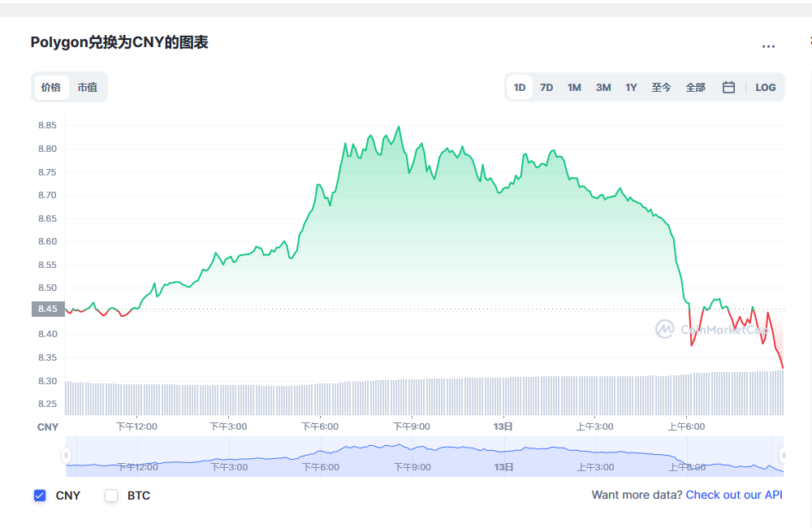Click the 下午9:00 x-axis label
Viewport: 812px width, 528px height.
click(412, 426)
